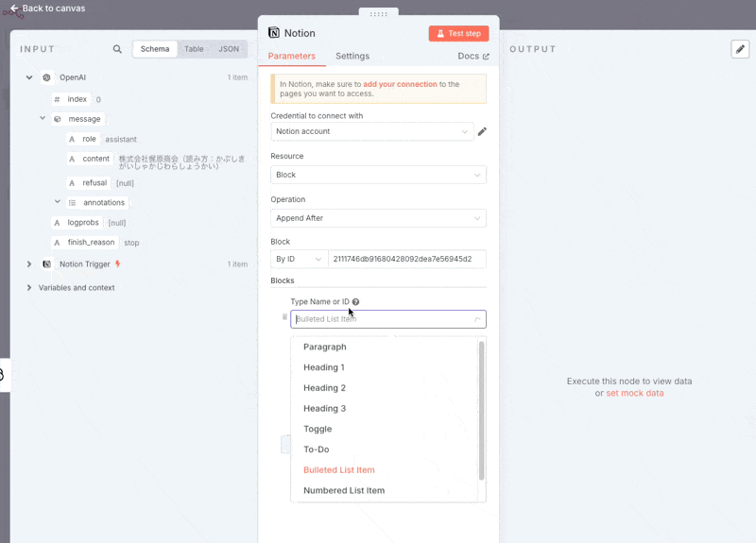Click the refusal field pill
This screenshot has width=756, height=543.
pos(88,183)
